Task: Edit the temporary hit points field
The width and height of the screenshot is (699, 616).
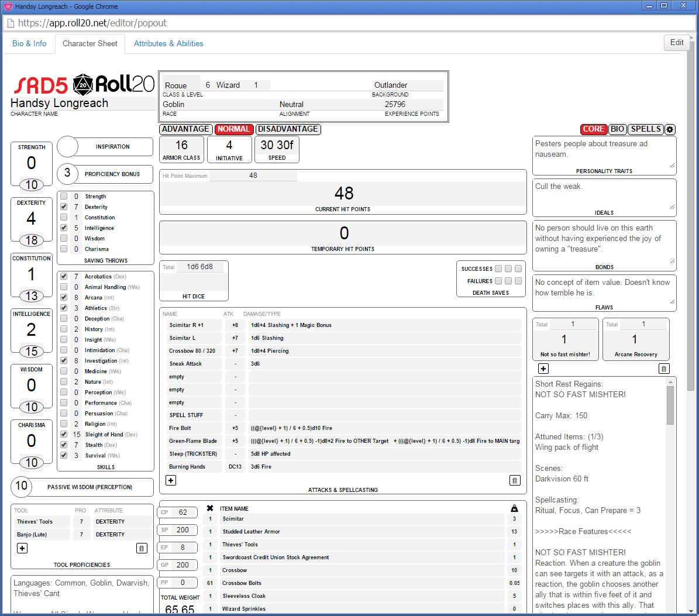Action: pos(343,233)
